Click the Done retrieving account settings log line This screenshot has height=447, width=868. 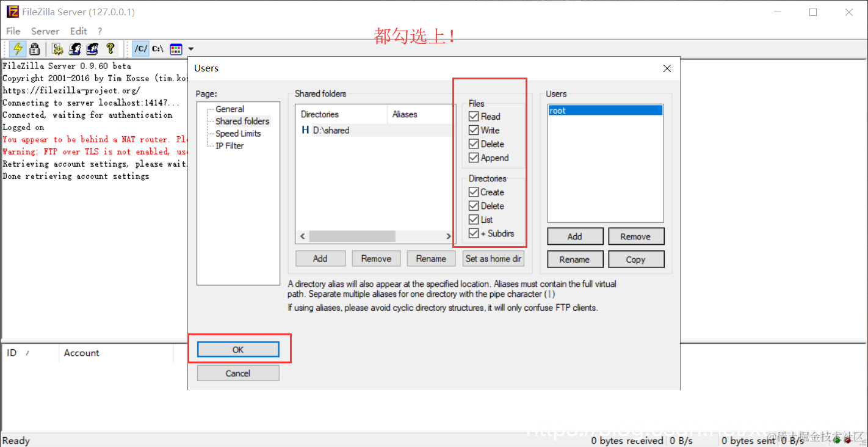pyautogui.click(x=76, y=176)
